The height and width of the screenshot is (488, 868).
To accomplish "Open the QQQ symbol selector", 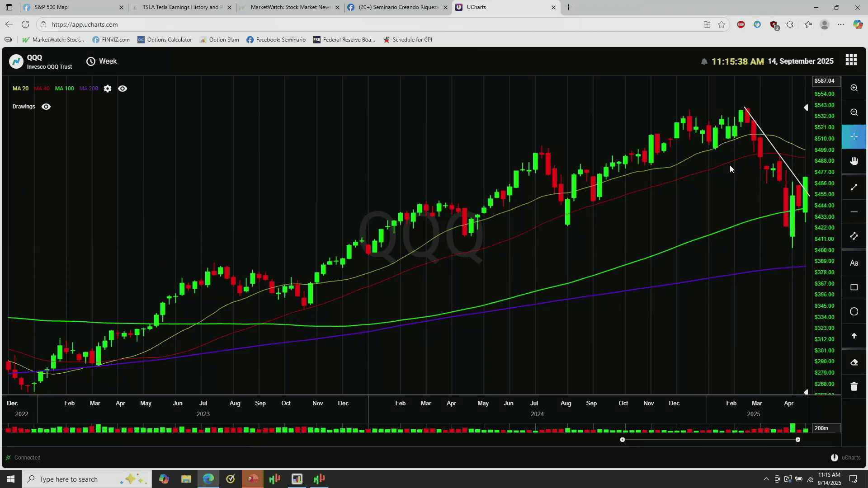I will [x=41, y=61].
